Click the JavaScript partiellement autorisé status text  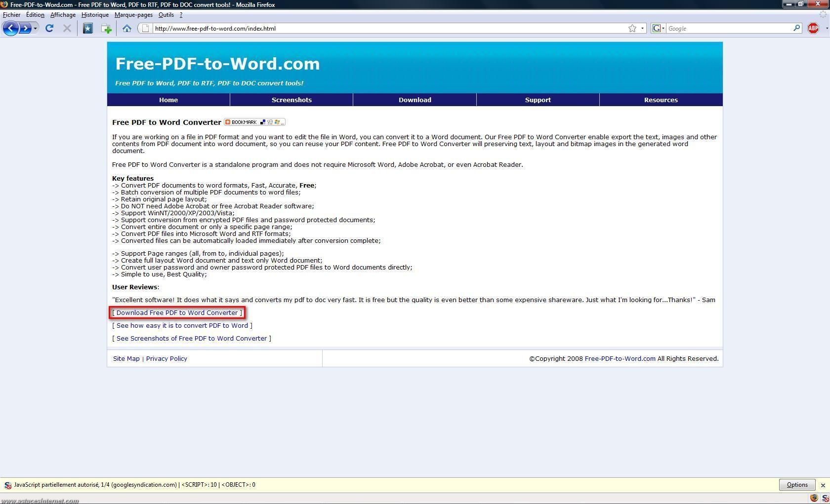pyautogui.click(x=135, y=485)
